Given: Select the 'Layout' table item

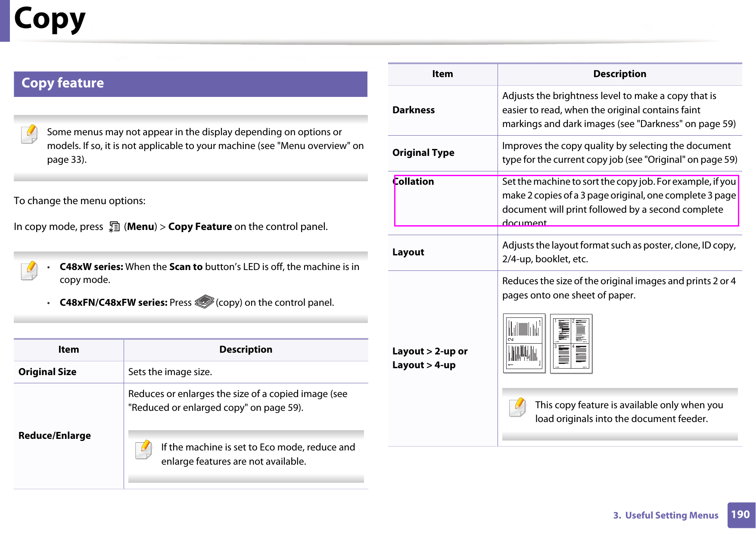Looking at the screenshot, I should [408, 252].
